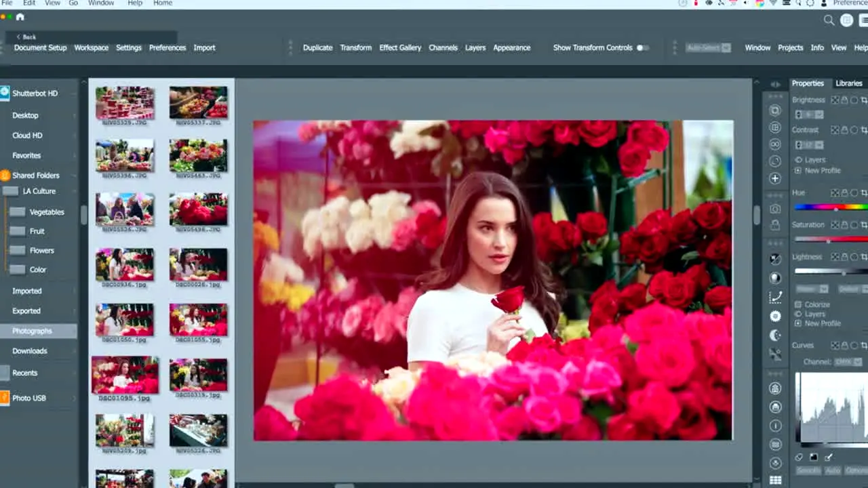Adjust the Saturation slider
The image size is (868, 488).
(831, 239)
